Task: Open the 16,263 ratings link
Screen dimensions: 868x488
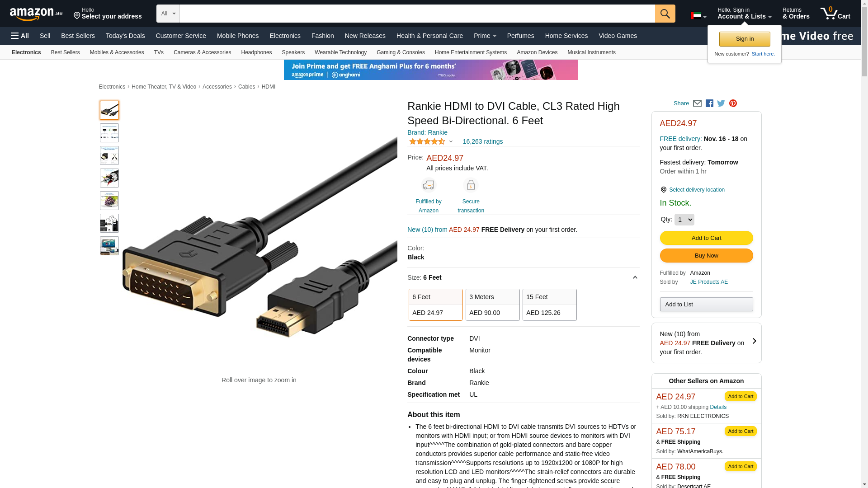Action: click(482, 141)
